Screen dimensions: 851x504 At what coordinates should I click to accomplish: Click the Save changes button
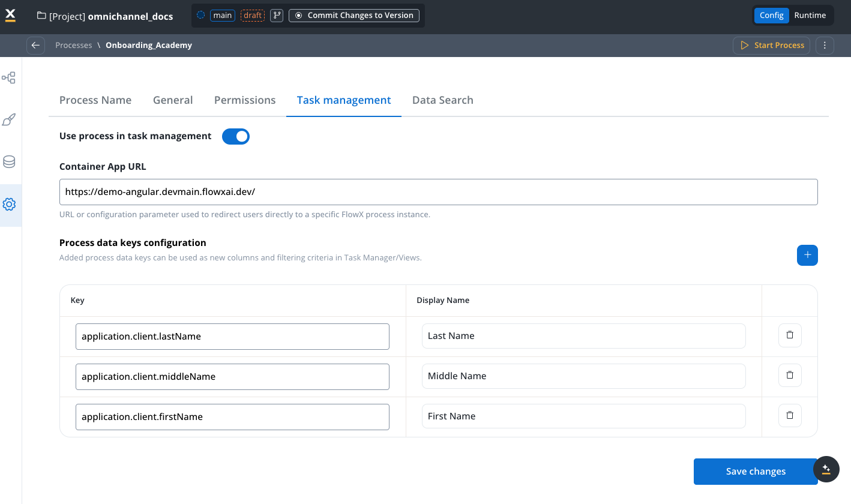[755, 471]
